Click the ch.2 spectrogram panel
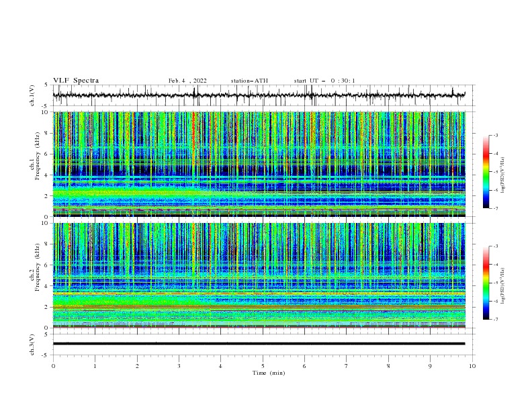Image resolution: width=532 pixels, height=411 pixels. [259, 275]
